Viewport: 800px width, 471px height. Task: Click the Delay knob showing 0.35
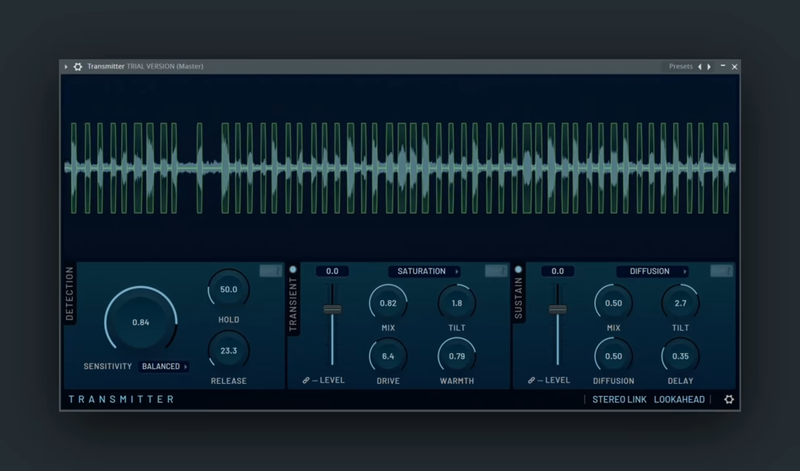click(681, 356)
